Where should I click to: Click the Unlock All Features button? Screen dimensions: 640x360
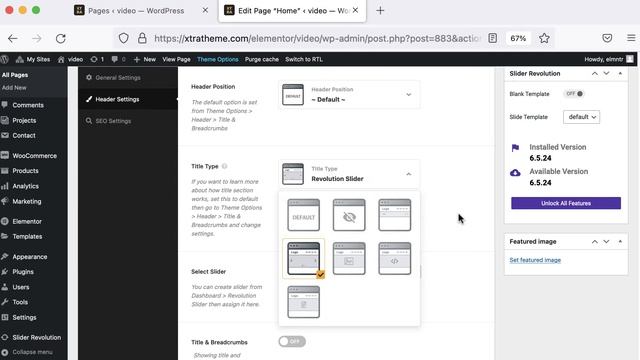566,203
